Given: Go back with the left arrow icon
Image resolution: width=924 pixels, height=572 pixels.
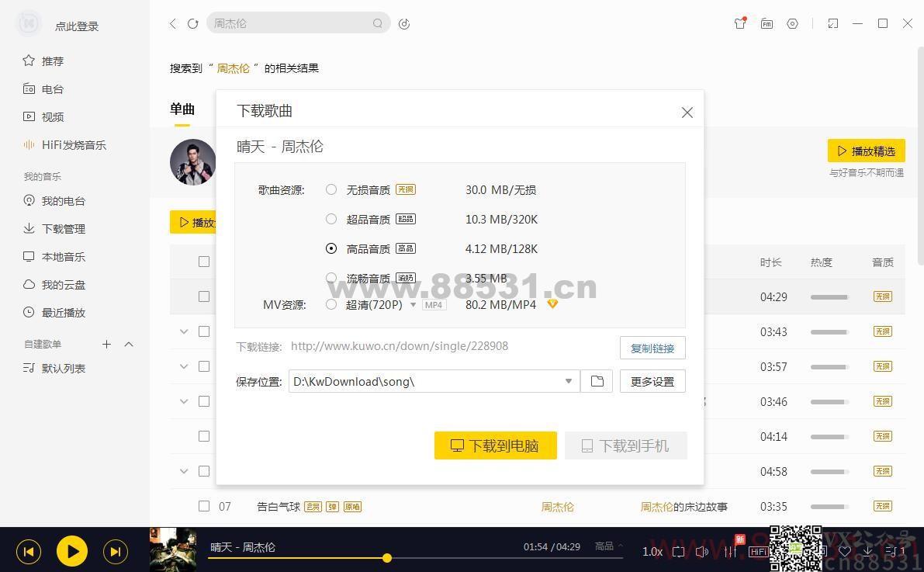Looking at the screenshot, I should pyautogui.click(x=173, y=23).
